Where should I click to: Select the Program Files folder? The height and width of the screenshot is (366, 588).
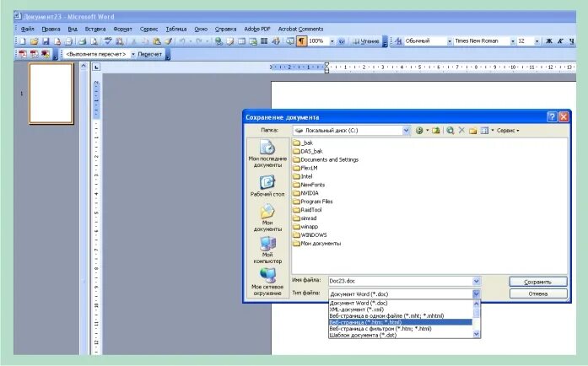(313, 202)
